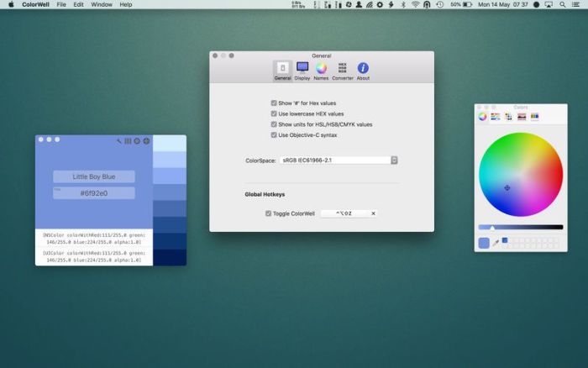Image resolution: width=588 pixels, height=368 pixels.
Task: Click the eyedropper in the Colors panel
Action: pyautogui.click(x=496, y=243)
